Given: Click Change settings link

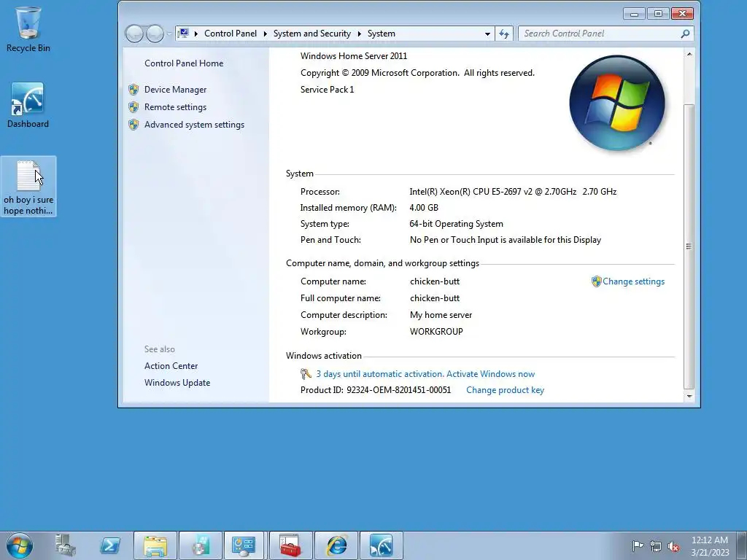Looking at the screenshot, I should [x=634, y=281].
